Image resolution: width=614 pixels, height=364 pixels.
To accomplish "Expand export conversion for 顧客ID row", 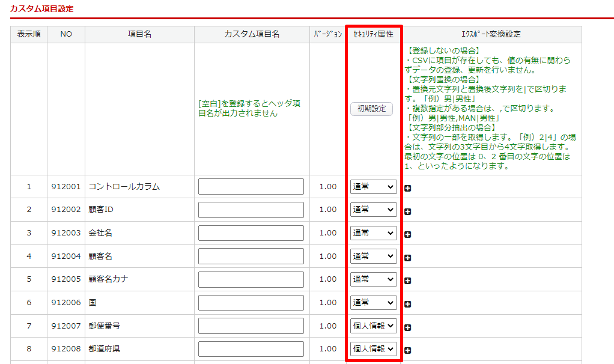I will click(408, 211).
